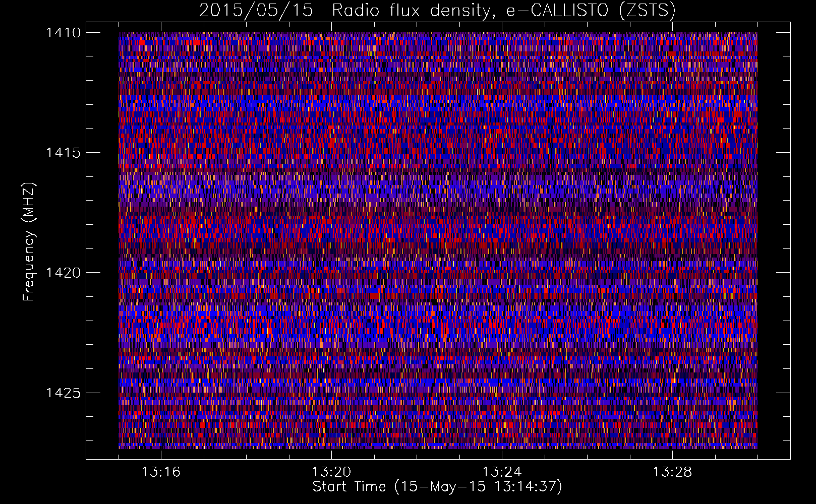Select the 1420 frequency axis label
Image resolution: width=816 pixels, height=504 pixels.
[63, 273]
